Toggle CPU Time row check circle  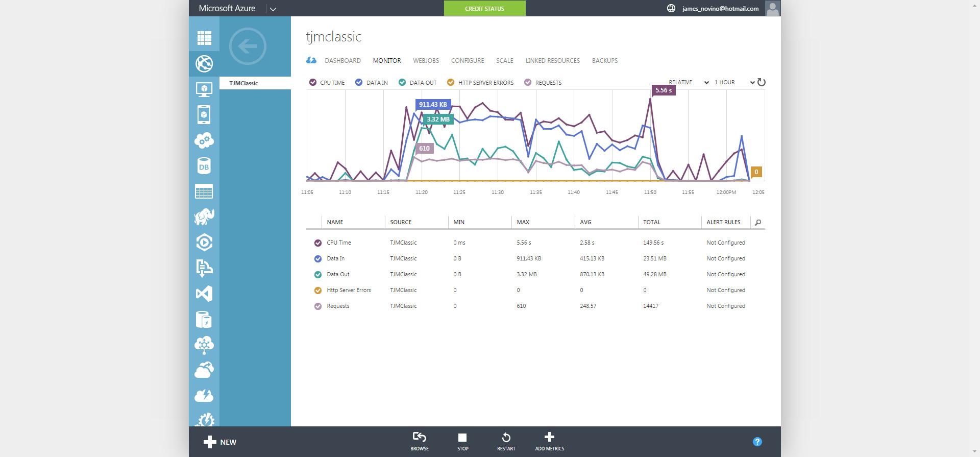click(318, 243)
